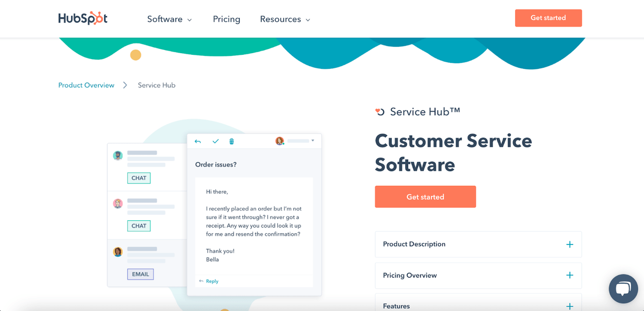Open the Resources dropdown menu

coord(285,19)
